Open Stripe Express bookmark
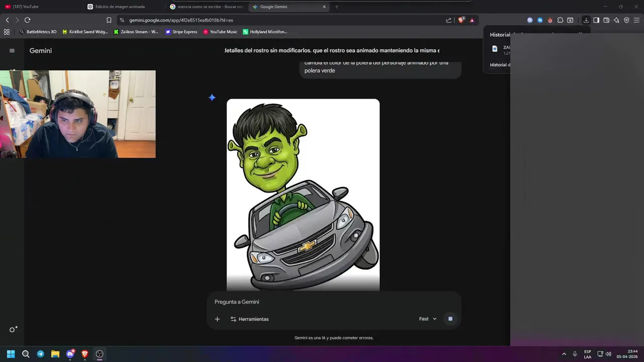Screen dimensions: 644x362 (181, 32)
